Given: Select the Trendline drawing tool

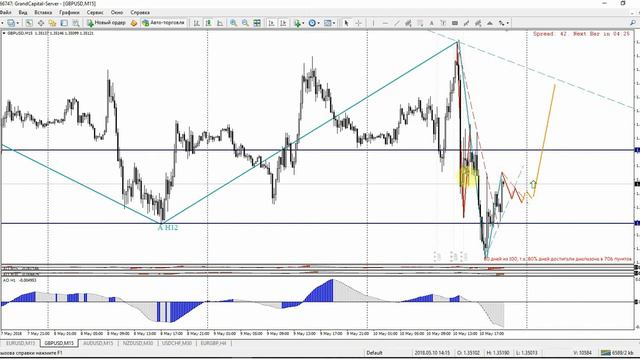Looking at the screenshot, I should [x=396, y=23].
